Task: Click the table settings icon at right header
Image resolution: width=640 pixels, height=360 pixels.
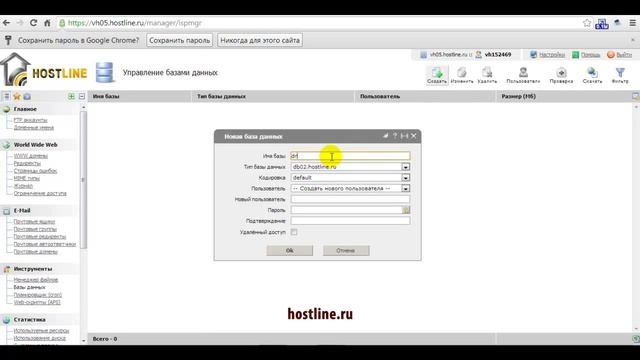Action: pyautogui.click(x=636, y=96)
